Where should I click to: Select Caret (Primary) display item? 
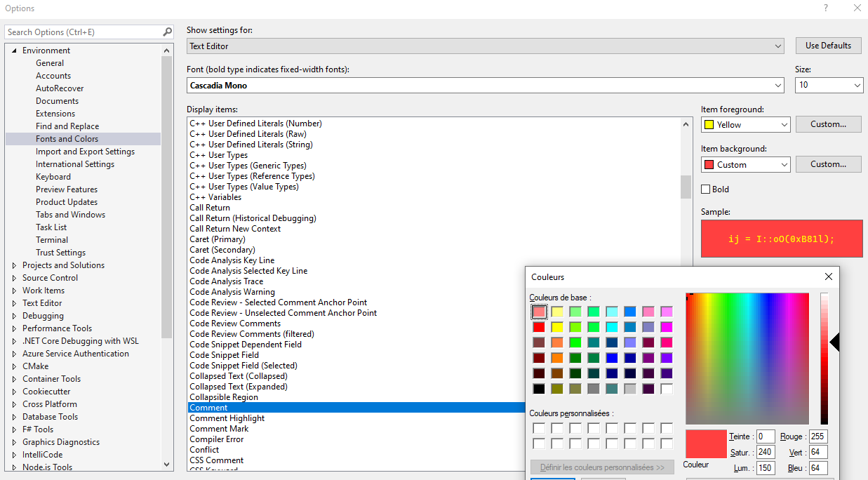pyautogui.click(x=217, y=239)
